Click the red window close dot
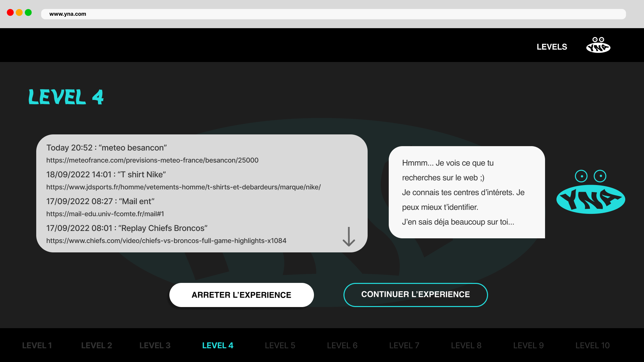Image resolution: width=644 pixels, height=362 pixels. point(10,13)
